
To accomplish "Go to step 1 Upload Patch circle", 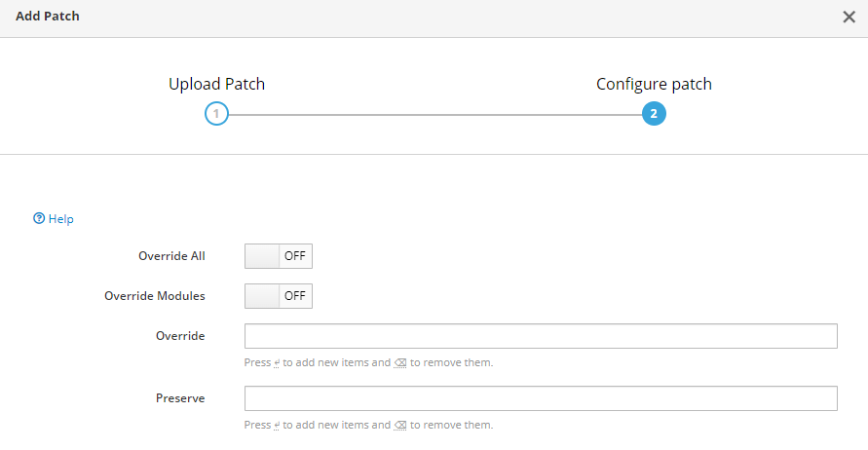I will pyautogui.click(x=216, y=113).
